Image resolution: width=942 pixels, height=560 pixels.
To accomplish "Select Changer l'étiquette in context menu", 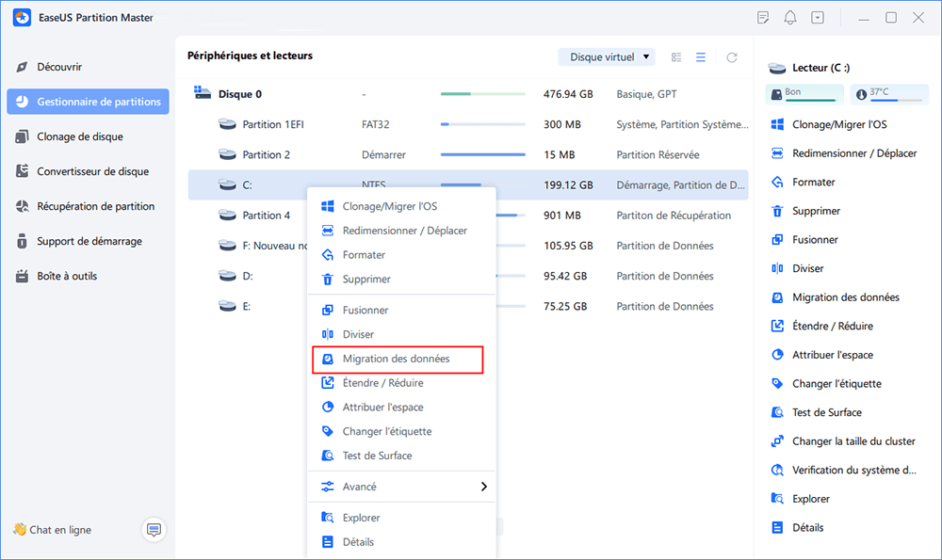I will coord(401,432).
